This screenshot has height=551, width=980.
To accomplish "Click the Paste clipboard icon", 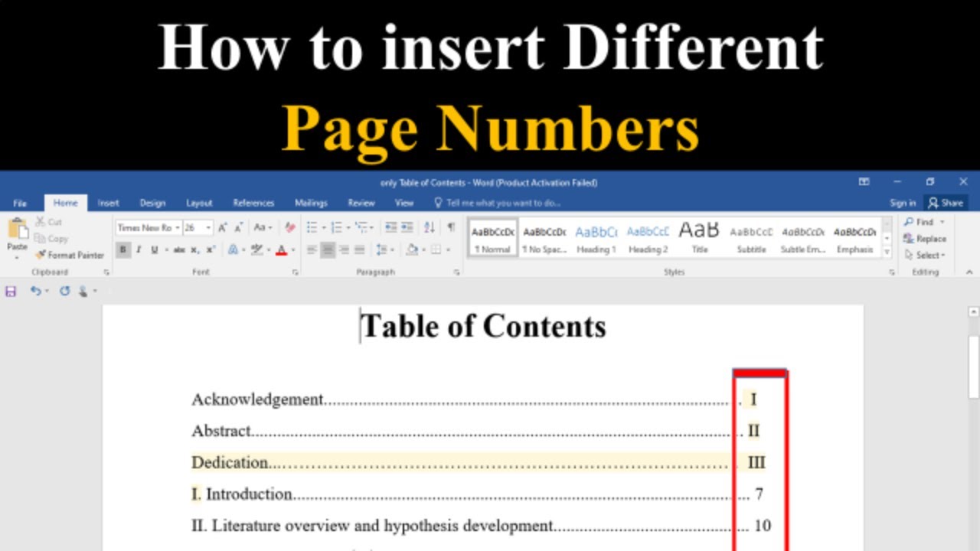I will pos(17,230).
